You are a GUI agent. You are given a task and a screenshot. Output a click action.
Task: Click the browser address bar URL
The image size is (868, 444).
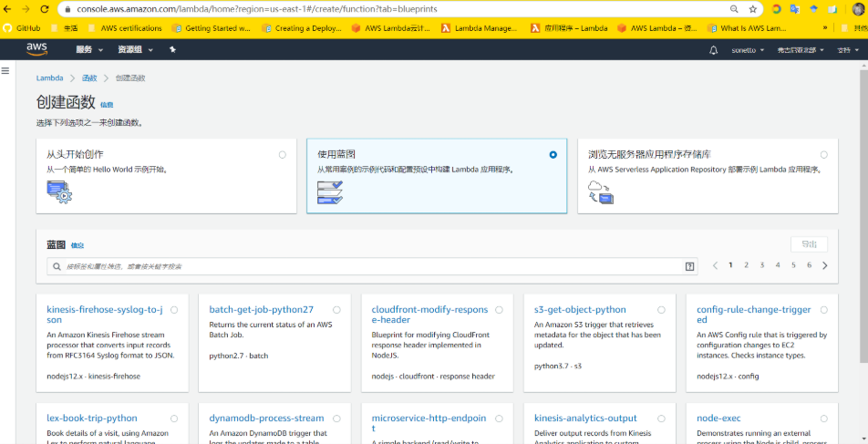coord(256,9)
